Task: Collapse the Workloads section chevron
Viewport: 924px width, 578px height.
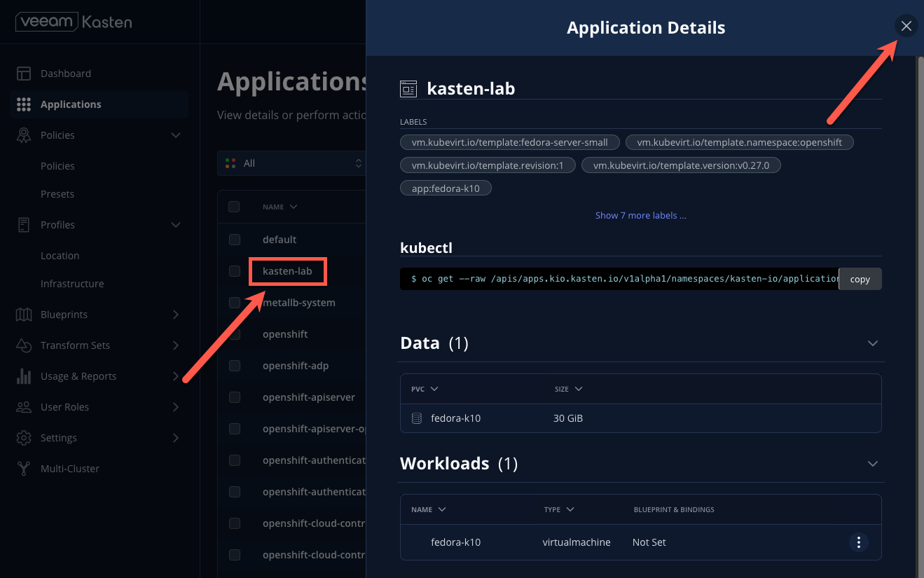Action: coord(873,464)
